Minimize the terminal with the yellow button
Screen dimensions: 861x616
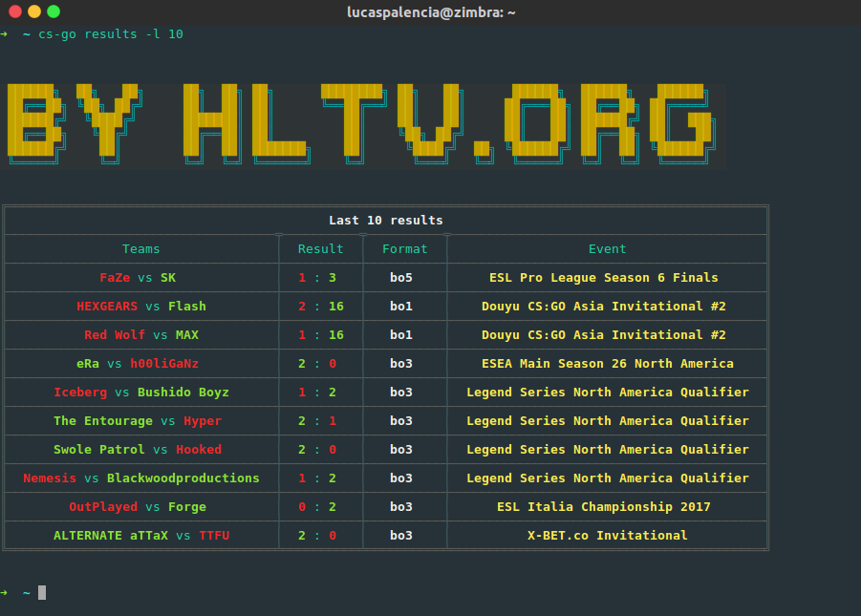click(x=34, y=11)
